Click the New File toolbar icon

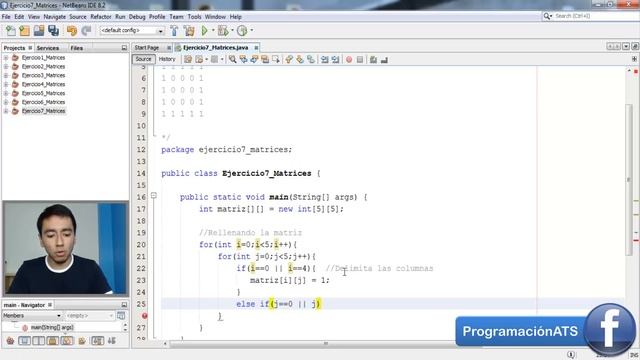11,31
